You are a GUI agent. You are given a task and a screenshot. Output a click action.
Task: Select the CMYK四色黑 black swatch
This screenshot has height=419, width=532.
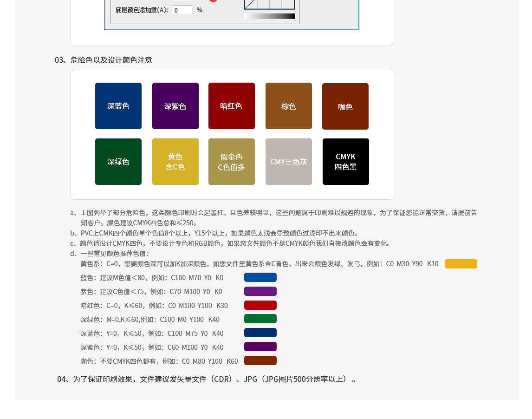click(x=345, y=162)
